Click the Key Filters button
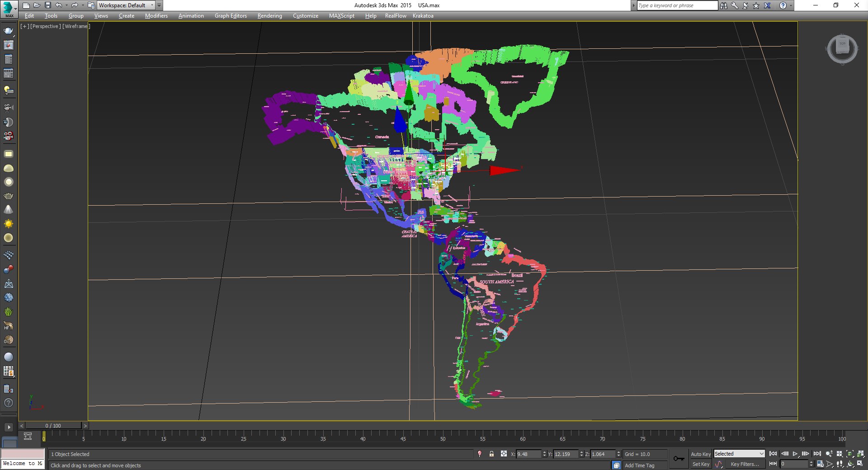 point(745,464)
